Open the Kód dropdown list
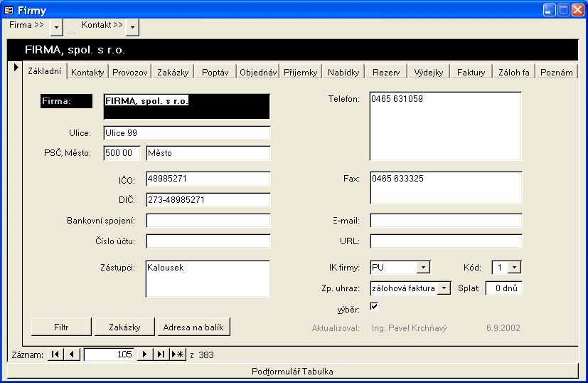 click(x=515, y=268)
